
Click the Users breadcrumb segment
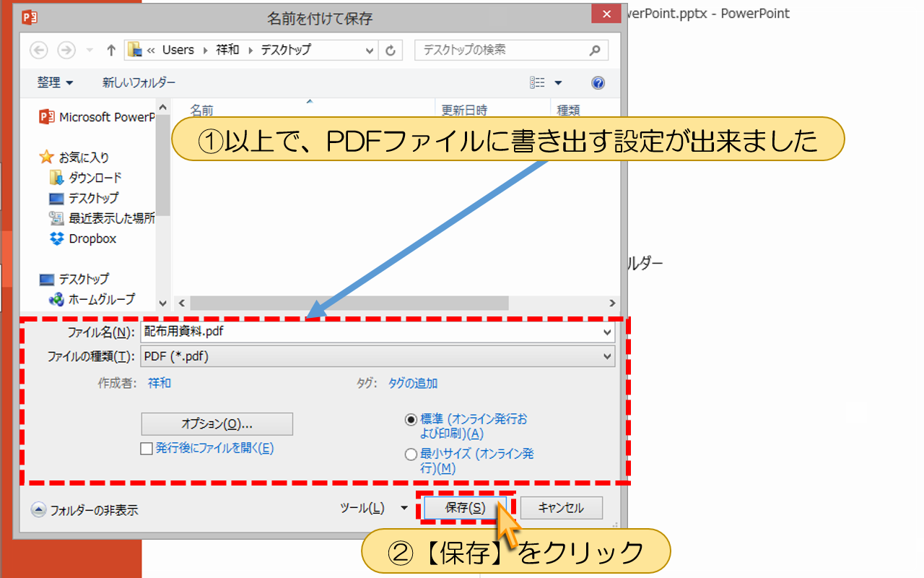click(178, 50)
